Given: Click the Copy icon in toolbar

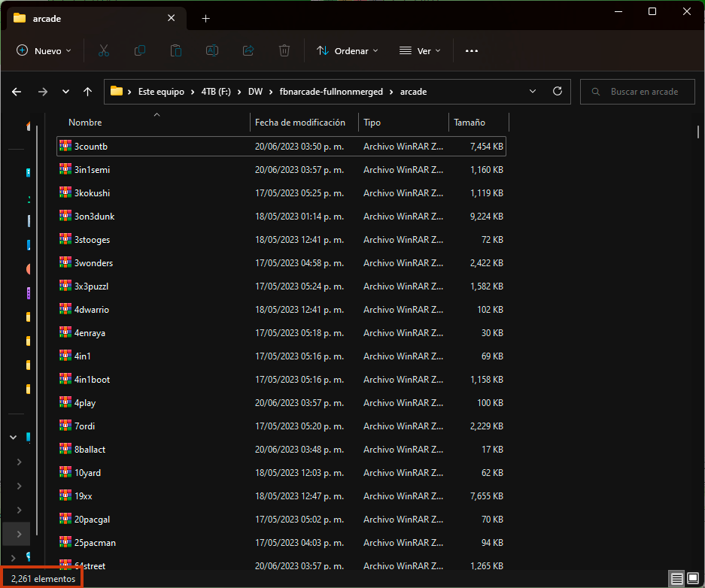Looking at the screenshot, I should coord(140,51).
